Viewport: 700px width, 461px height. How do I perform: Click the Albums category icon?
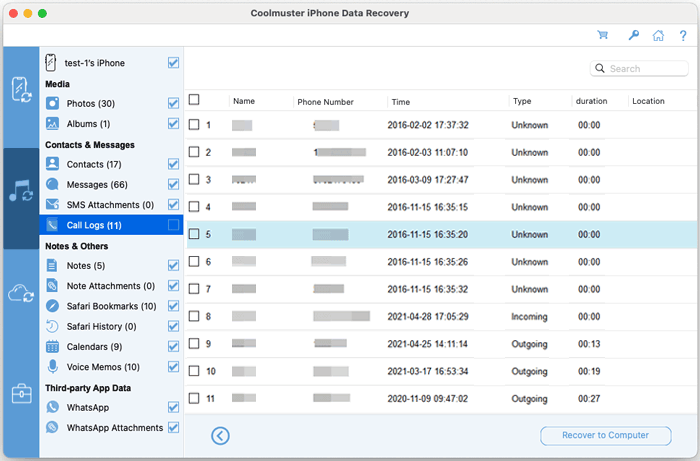coord(52,124)
